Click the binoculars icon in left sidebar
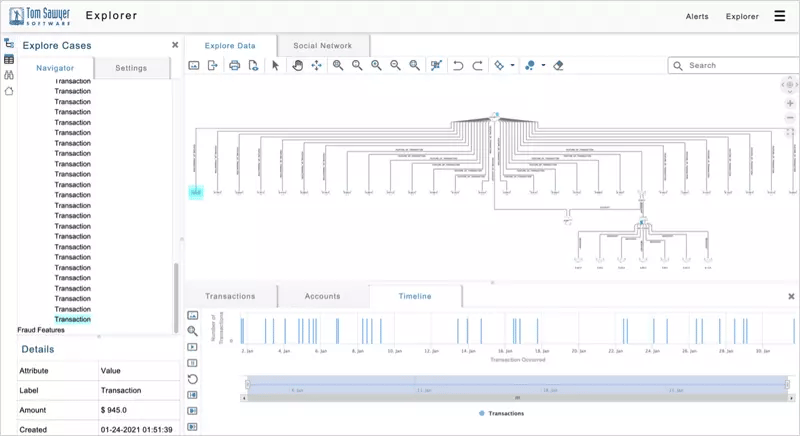This screenshot has height=436, width=800. (x=9, y=75)
